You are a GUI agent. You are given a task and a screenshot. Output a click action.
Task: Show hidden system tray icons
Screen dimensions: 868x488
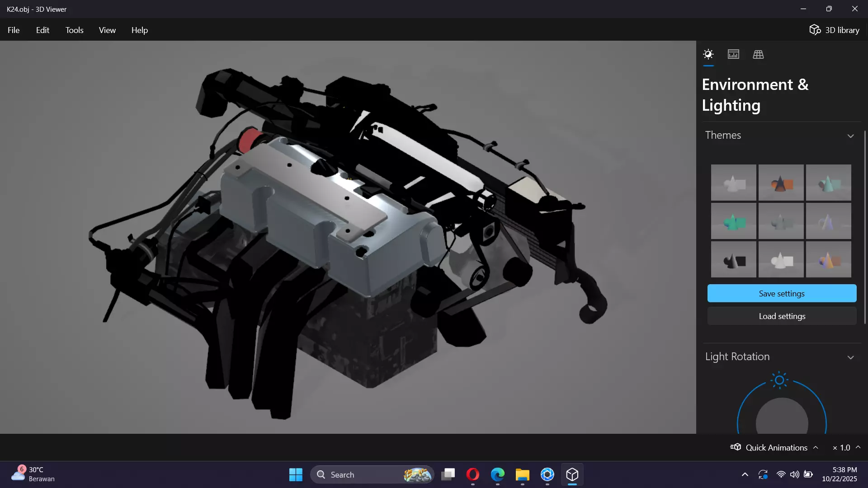point(745,474)
